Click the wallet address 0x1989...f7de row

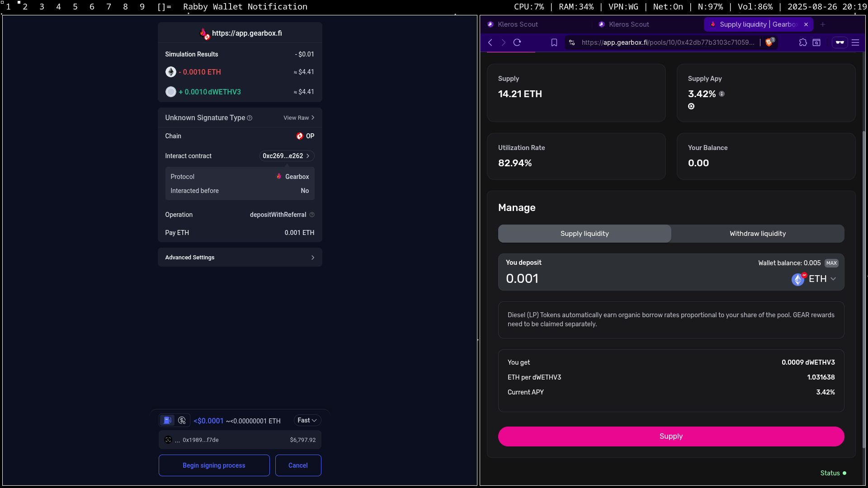click(x=240, y=440)
